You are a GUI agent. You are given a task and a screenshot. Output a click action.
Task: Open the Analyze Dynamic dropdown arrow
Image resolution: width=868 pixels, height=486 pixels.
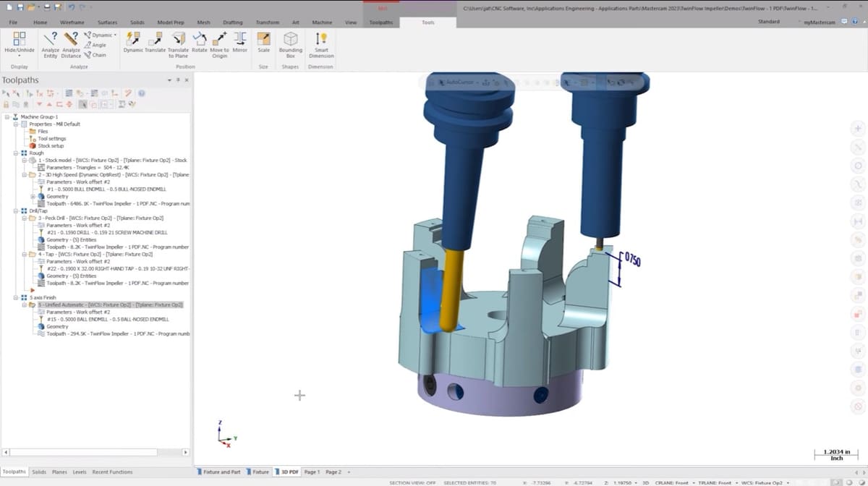pos(115,35)
